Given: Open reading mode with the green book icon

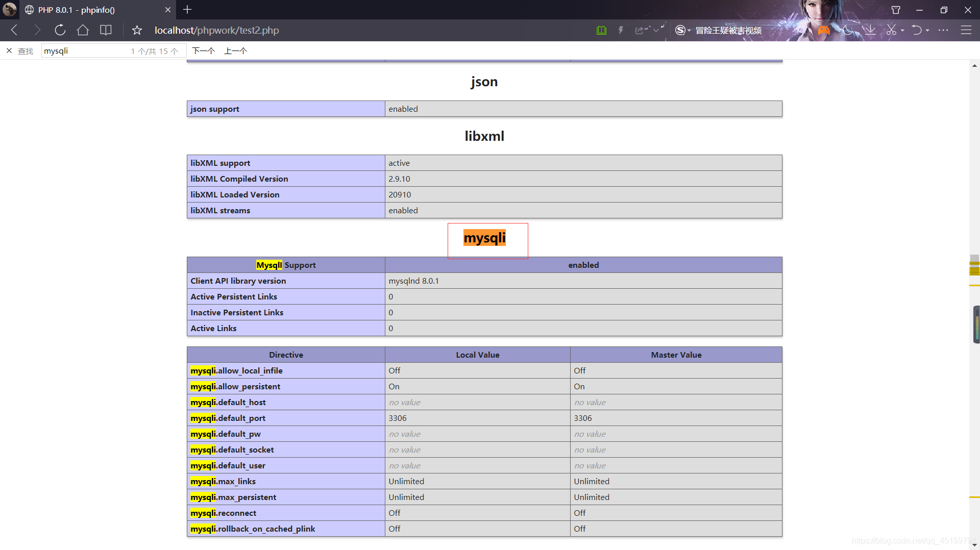Looking at the screenshot, I should coord(601,30).
